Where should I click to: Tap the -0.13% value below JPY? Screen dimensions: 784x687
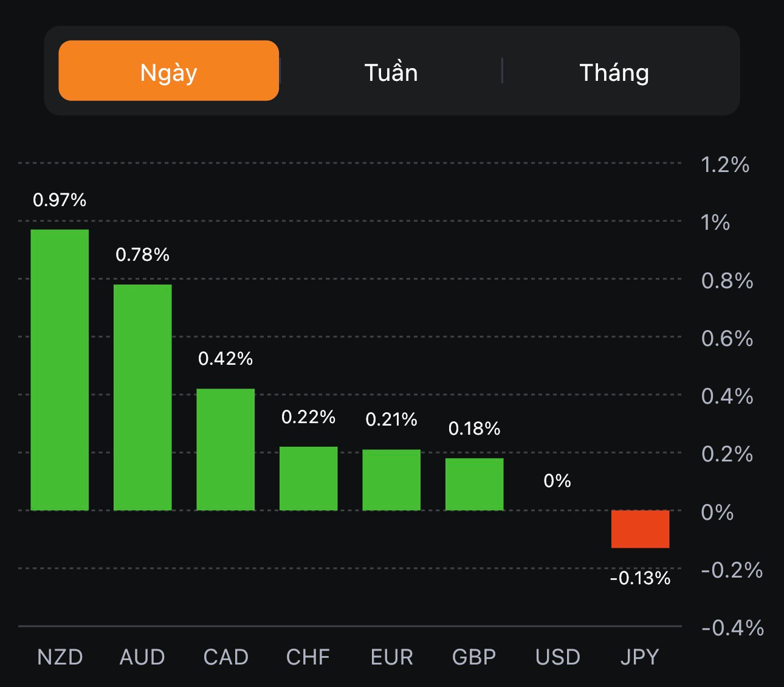[640, 578]
